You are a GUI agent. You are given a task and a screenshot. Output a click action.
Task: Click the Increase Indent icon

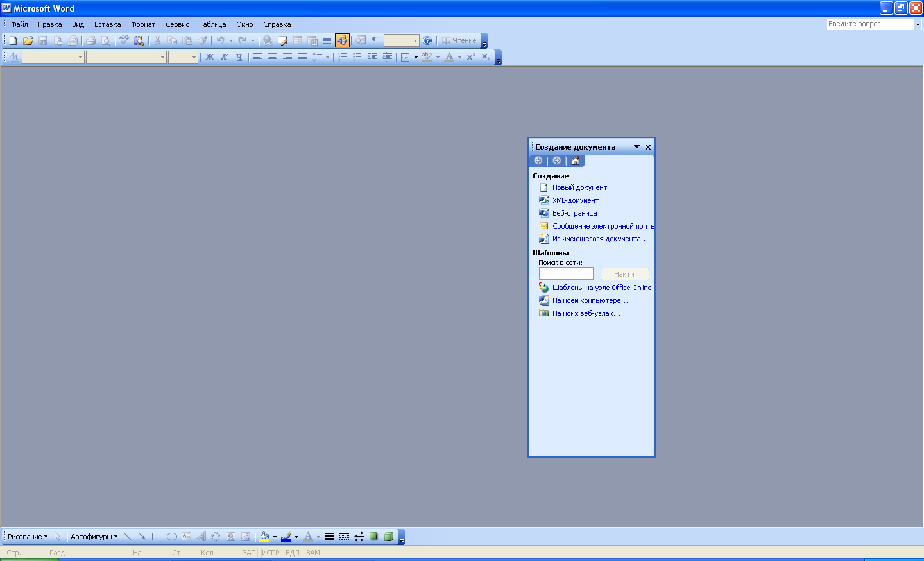[x=387, y=57]
